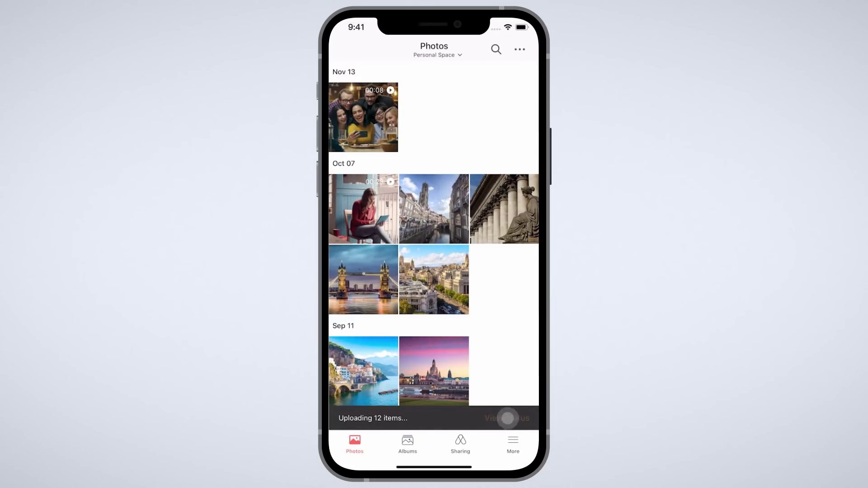View the classical statue photo
This screenshot has width=868, height=488.
(x=505, y=209)
